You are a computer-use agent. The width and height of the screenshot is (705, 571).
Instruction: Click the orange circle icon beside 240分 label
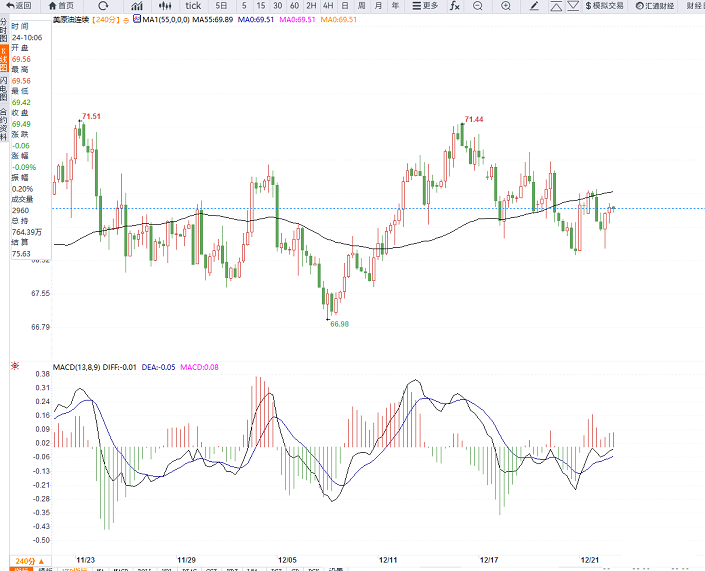[x=126, y=20]
